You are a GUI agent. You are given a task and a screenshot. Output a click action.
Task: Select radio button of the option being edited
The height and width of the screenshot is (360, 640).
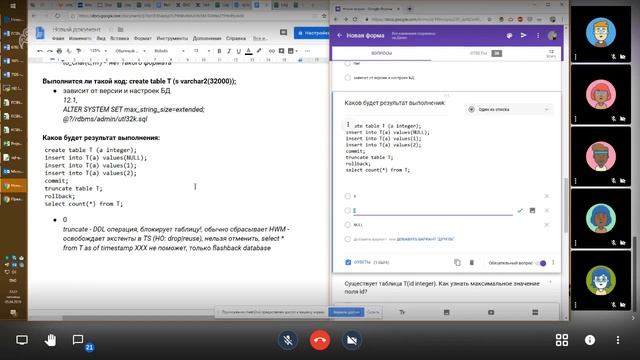pyautogui.click(x=347, y=211)
